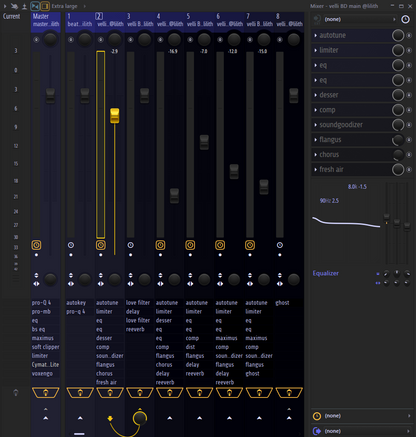Click arrow right of Extra large
Viewport: 416px width, 437px height.
pyautogui.click(x=84, y=6)
